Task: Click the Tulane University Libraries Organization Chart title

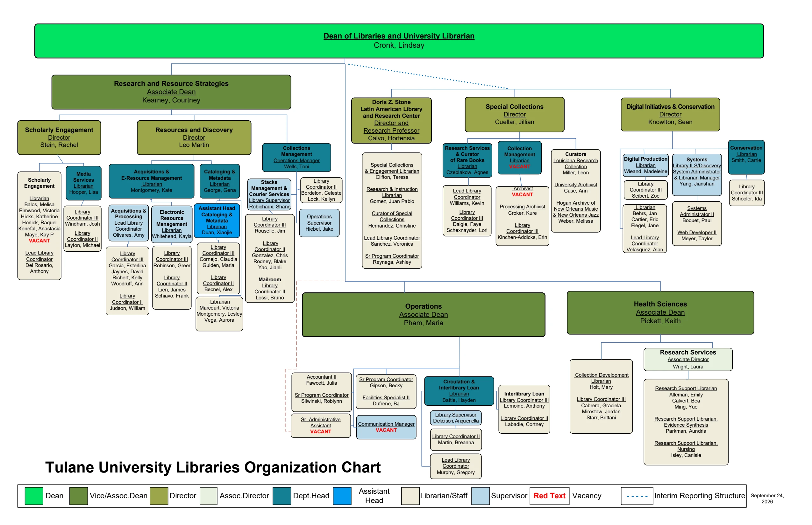Action: click(213, 467)
